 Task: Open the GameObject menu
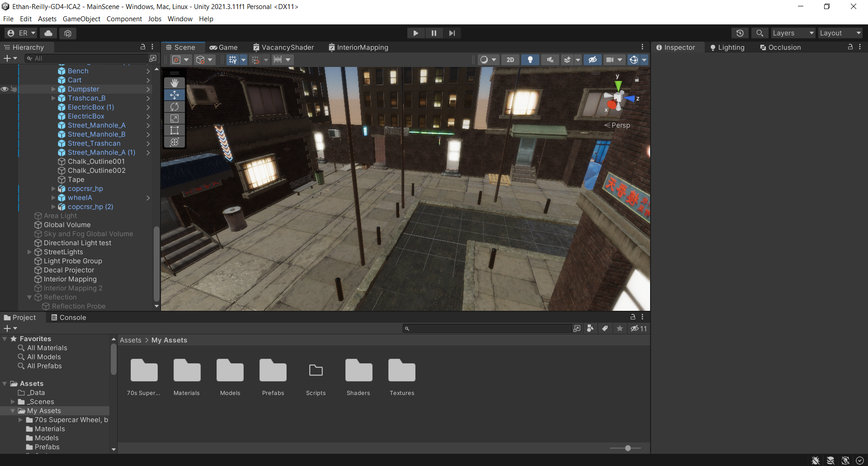coord(81,19)
